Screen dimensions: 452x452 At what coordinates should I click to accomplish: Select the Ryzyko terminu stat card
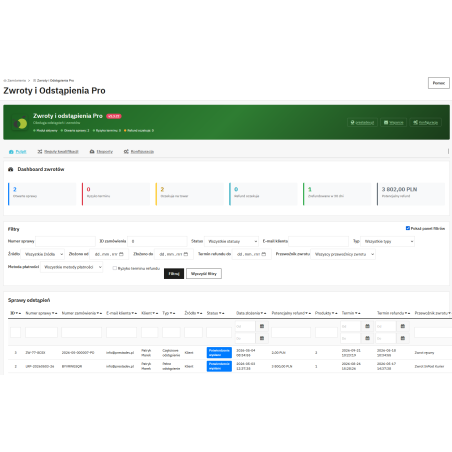click(x=116, y=194)
